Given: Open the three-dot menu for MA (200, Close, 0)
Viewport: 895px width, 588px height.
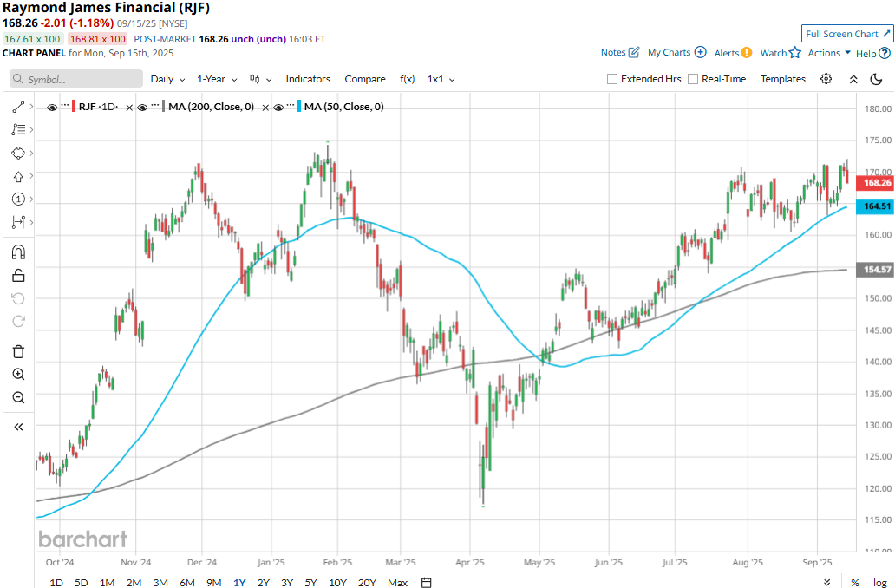Looking at the screenshot, I should [x=155, y=106].
